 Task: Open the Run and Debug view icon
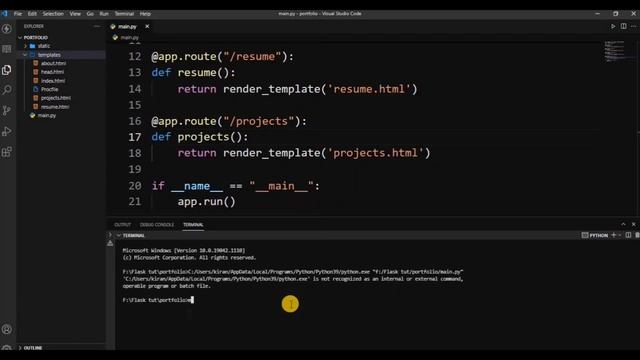(x=7, y=131)
